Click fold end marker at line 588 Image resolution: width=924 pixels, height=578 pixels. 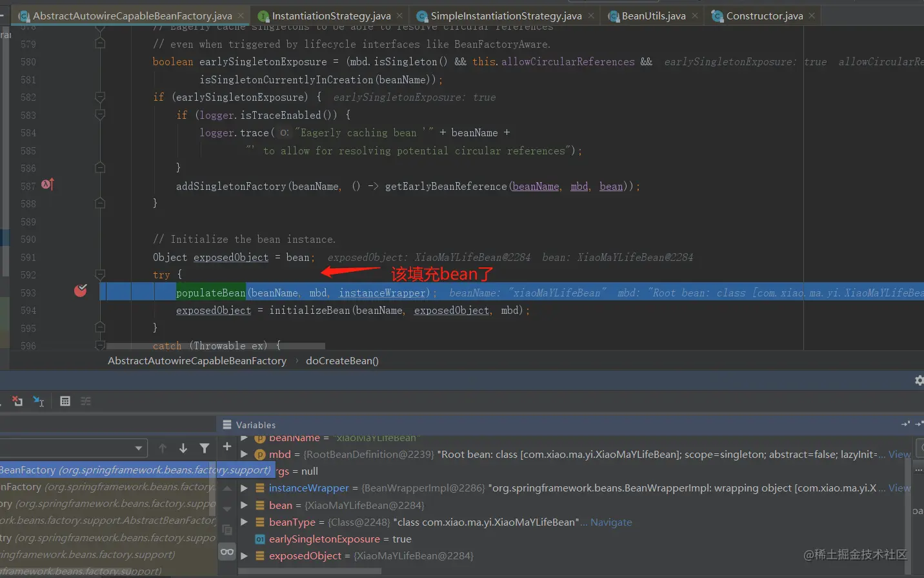[100, 203]
